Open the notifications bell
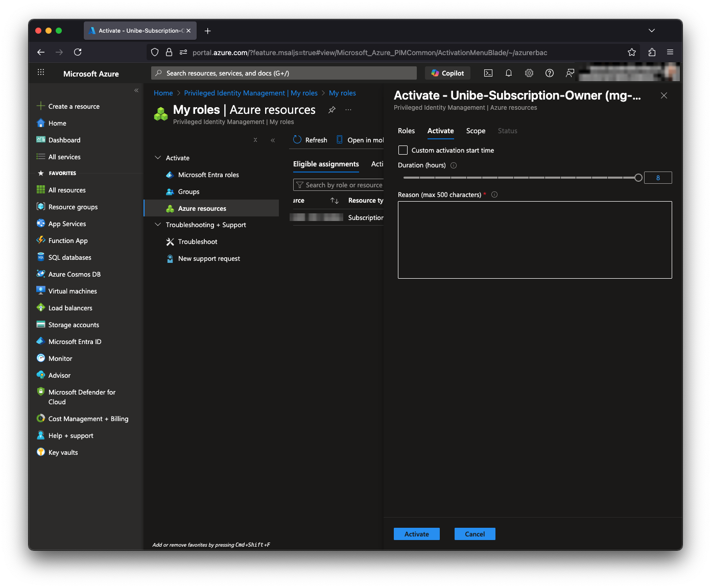Image resolution: width=711 pixels, height=588 pixels. coord(509,73)
